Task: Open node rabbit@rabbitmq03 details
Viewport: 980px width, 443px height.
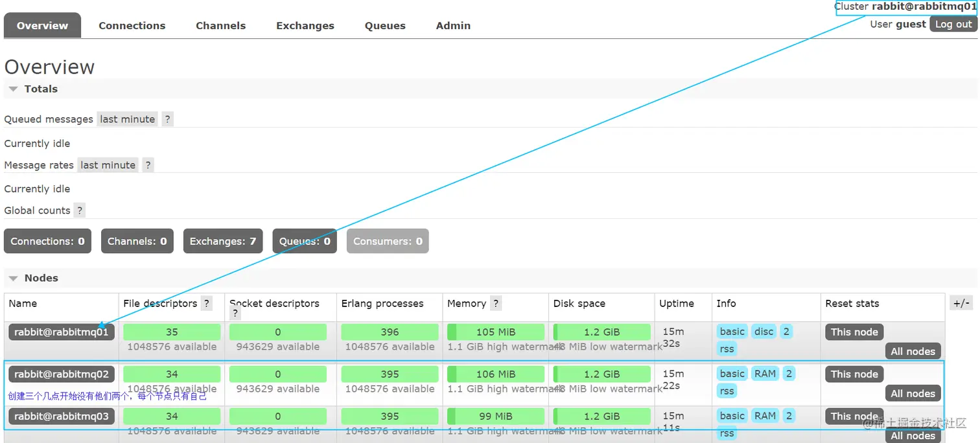Action: click(x=62, y=416)
